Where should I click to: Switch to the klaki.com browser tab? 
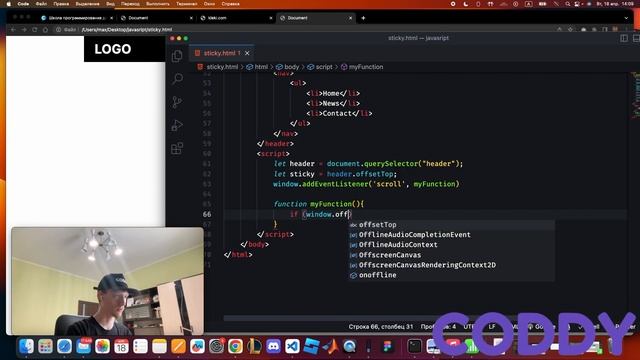point(237,18)
